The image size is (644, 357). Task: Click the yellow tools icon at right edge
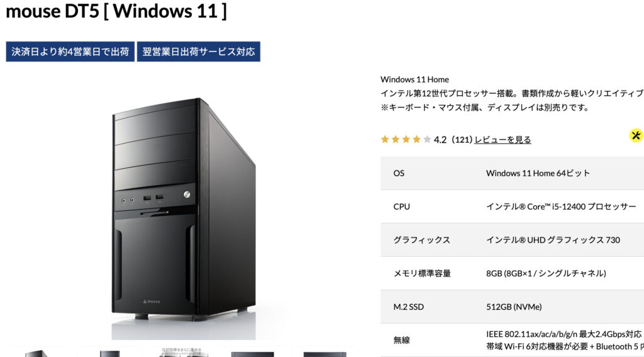point(636,135)
